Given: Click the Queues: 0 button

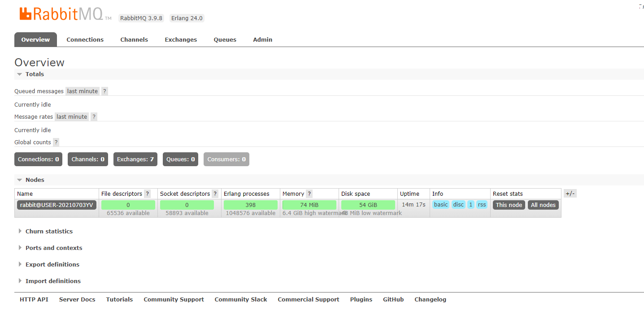Looking at the screenshot, I should [x=181, y=159].
